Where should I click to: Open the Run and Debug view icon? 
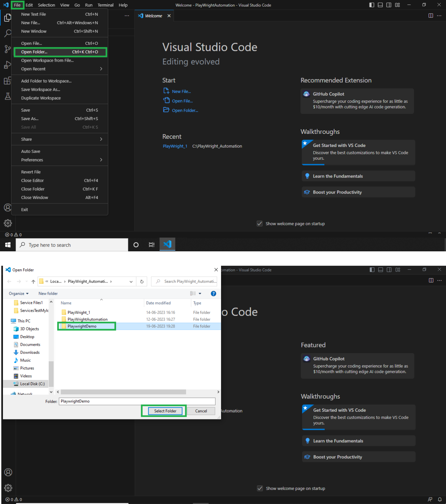8,65
